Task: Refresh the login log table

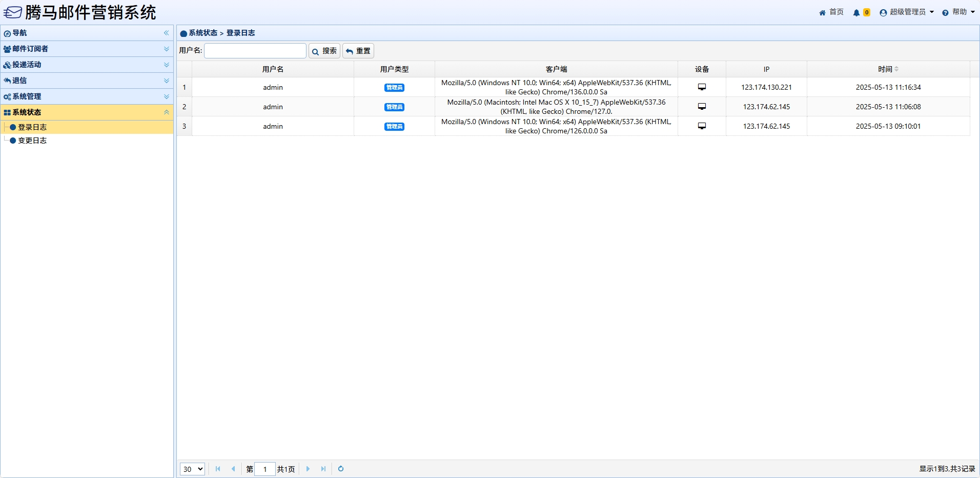Action: pos(341,469)
